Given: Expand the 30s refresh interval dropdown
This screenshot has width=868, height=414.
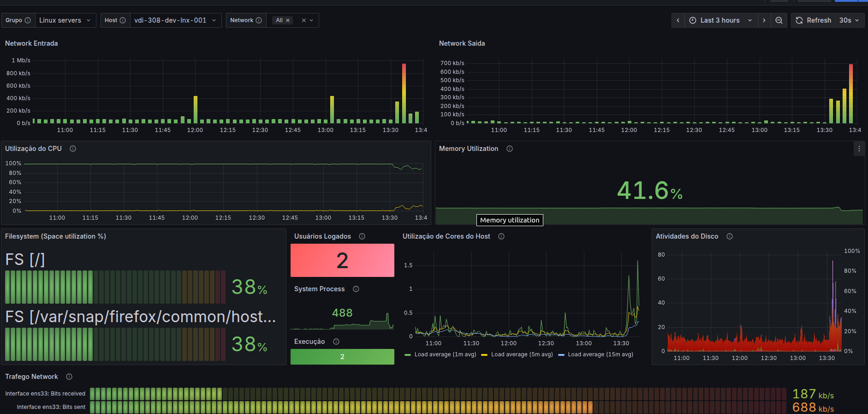Looking at the screenshot, I should click(x=850, y=20).
